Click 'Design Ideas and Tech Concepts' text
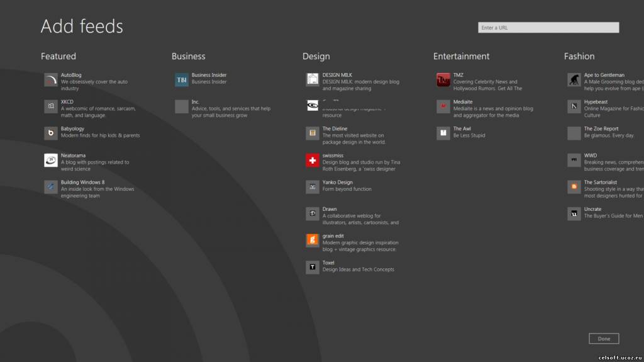 [358, 269]
